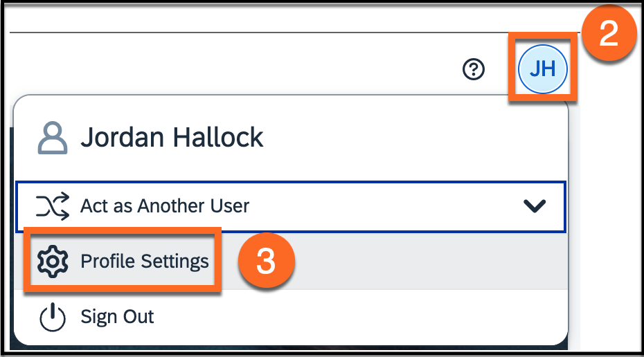Choose Sign Out text in the menu
This screenshot has height=357, width=644.
point(117,317)
